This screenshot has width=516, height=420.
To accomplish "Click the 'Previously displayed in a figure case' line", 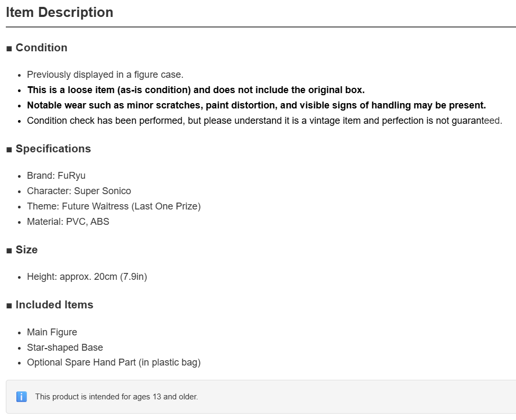I will coord(105,75).
